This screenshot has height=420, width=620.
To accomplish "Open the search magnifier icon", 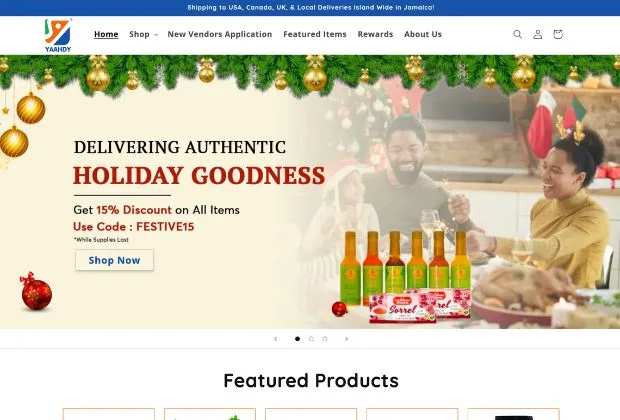I will 517,34.
